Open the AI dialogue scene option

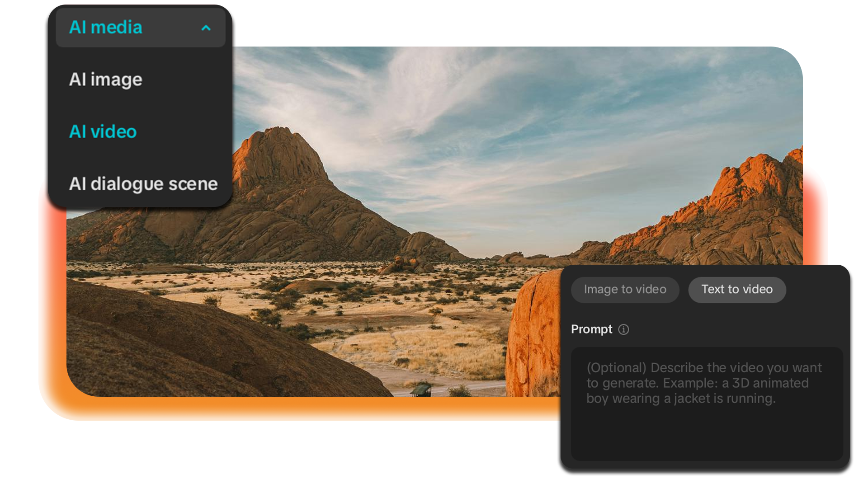click(x=143, y=184)
